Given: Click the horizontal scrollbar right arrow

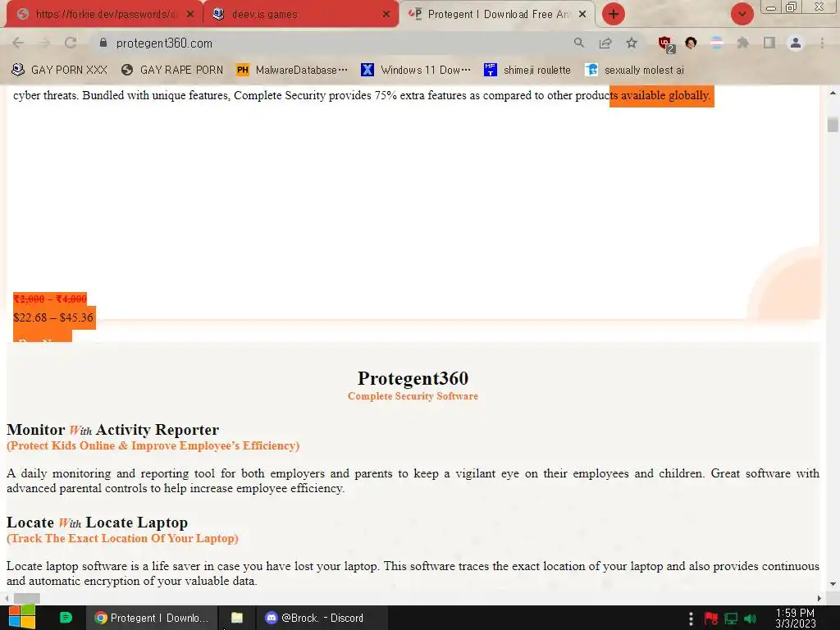Looking at the screenshot, I should (x=819, y=598).
